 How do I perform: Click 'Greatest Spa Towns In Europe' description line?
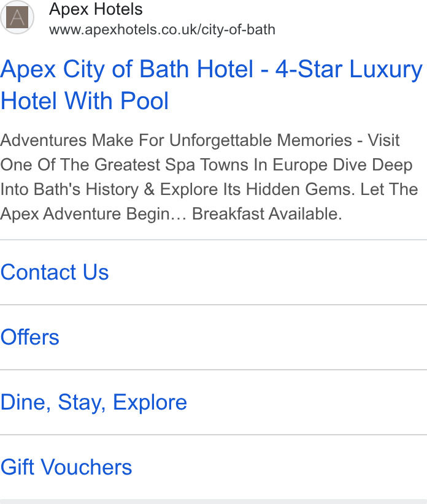click(211, 165)
